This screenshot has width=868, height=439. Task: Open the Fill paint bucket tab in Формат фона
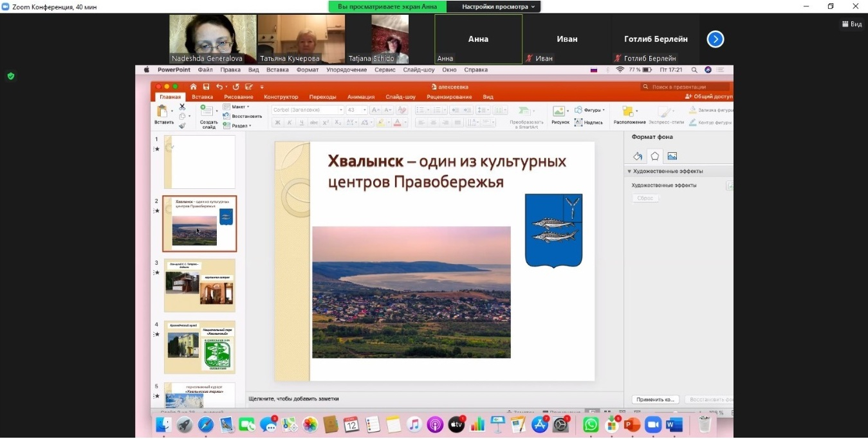[638, 156]
